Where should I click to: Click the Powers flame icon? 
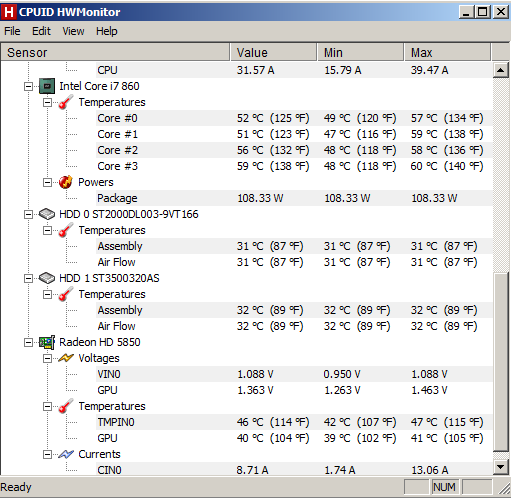(x=66, y=182)
